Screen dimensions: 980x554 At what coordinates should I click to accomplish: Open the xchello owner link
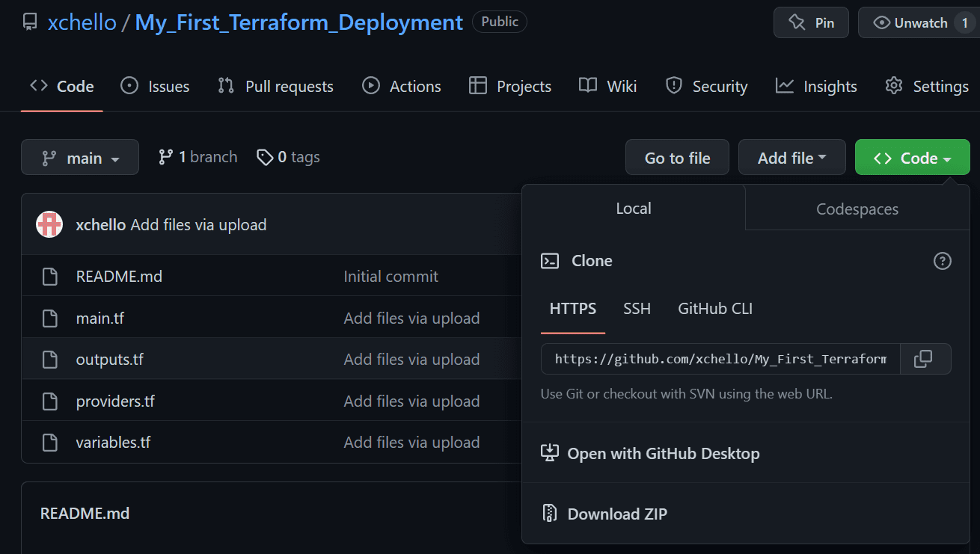coord(82,22)
